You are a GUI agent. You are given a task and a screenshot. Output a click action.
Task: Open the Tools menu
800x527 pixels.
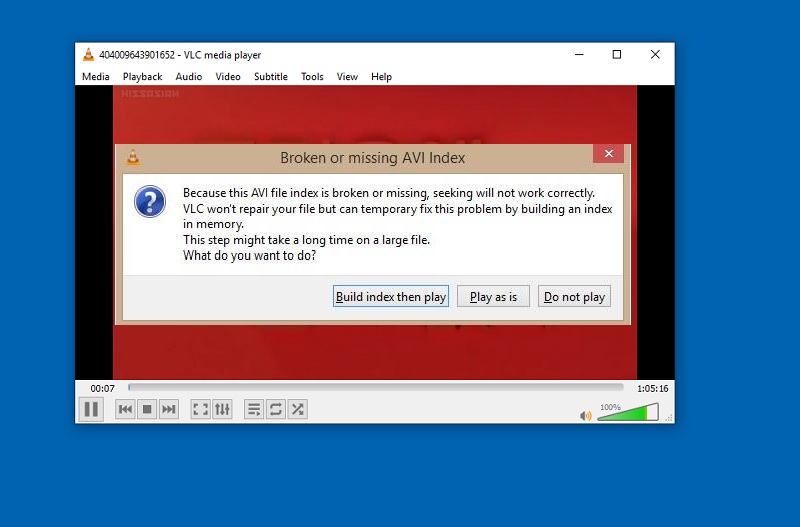pyautogui.click(x=312, y=77)
